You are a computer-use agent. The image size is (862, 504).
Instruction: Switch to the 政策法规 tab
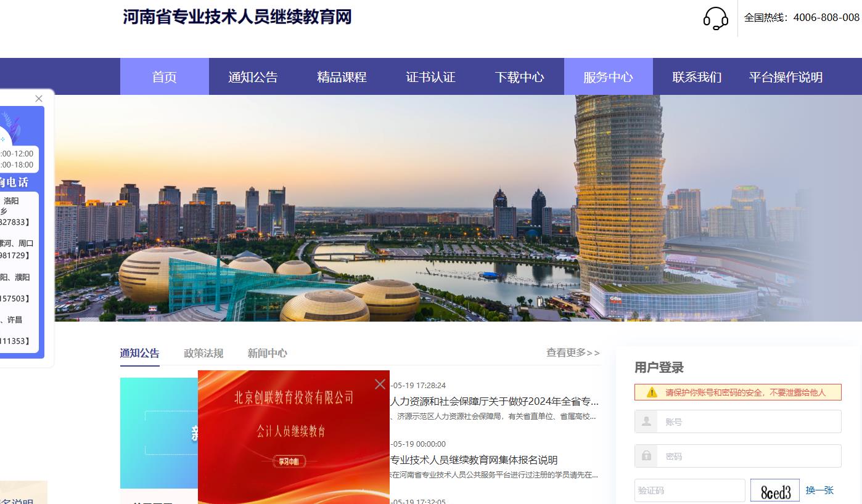coord(203,353)
